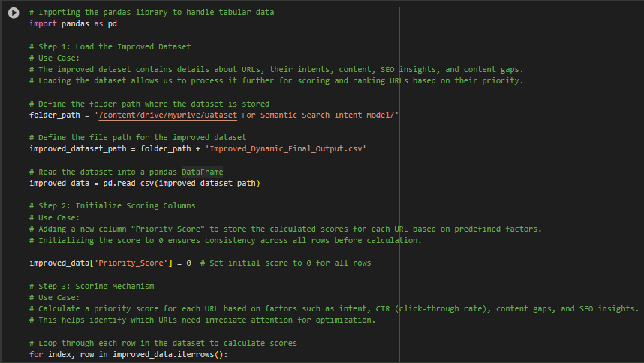Click comment 'Loading the dataset allows us'

pyautogui.click(x=276, y=81)
